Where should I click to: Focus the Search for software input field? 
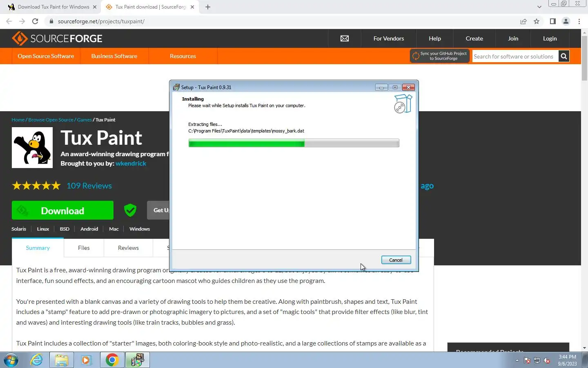[x=515, y=56]
